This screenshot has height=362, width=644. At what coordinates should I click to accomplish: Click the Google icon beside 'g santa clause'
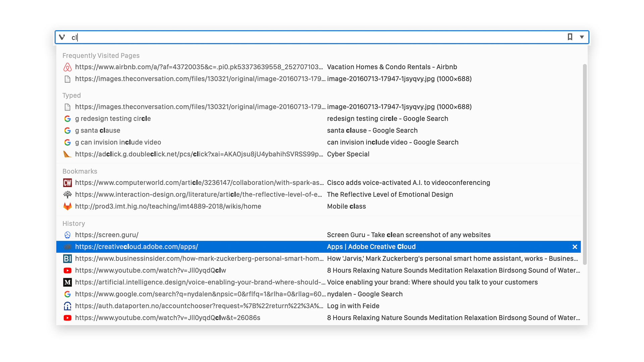coord(67,130)
